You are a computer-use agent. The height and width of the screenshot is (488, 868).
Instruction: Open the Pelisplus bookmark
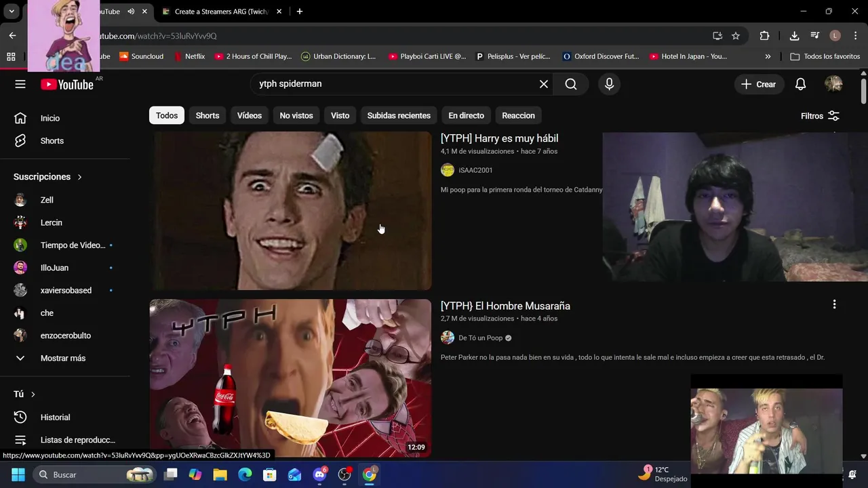pyautogui.click(x=513, y=56)
